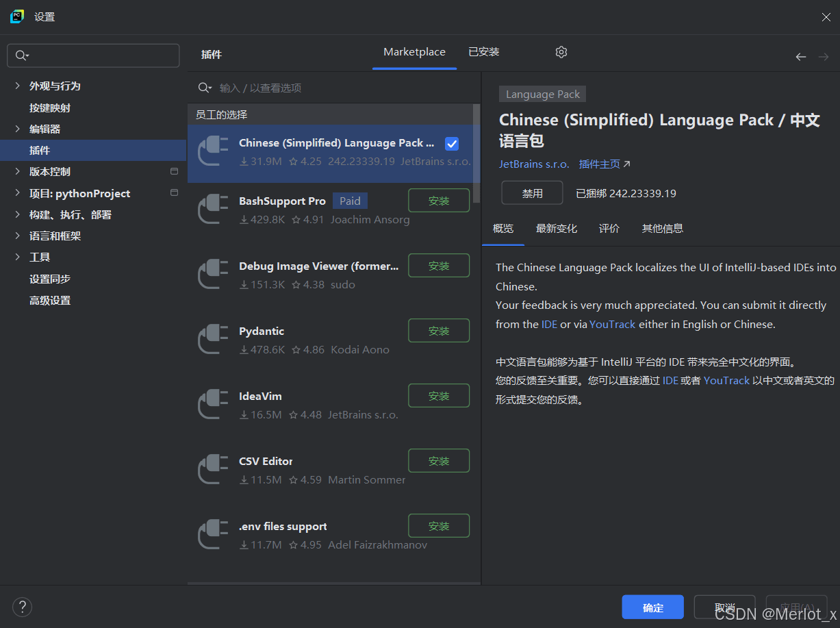Expand the 项目: pythonProject node
The height and width of the screenshot is (628, 840).
[18, 193]
